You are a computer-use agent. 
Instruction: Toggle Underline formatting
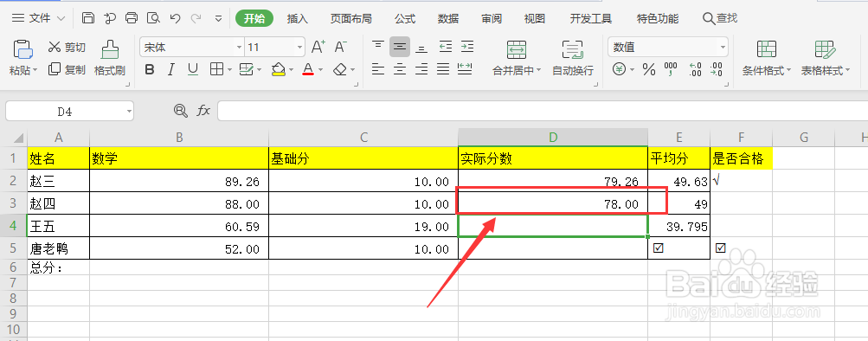coord(193,70)
